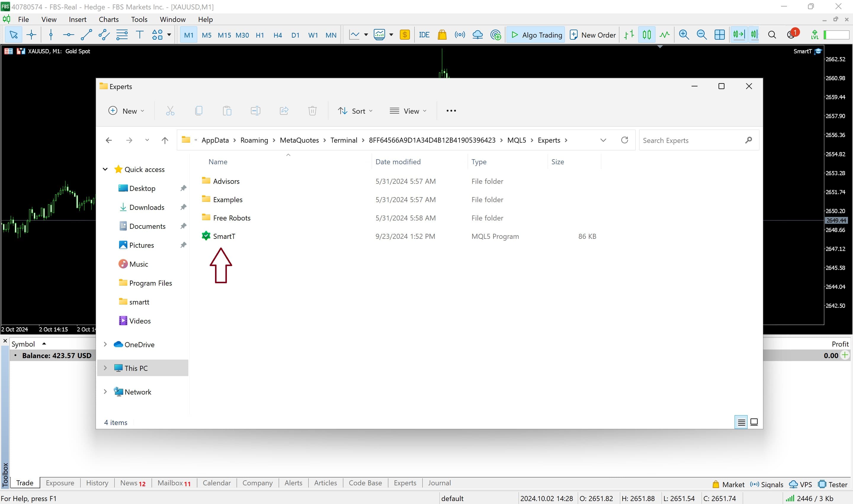Go back in Experts window
Image resolution: width=853 pixels, height=504 pixels.
coord(109,140)
